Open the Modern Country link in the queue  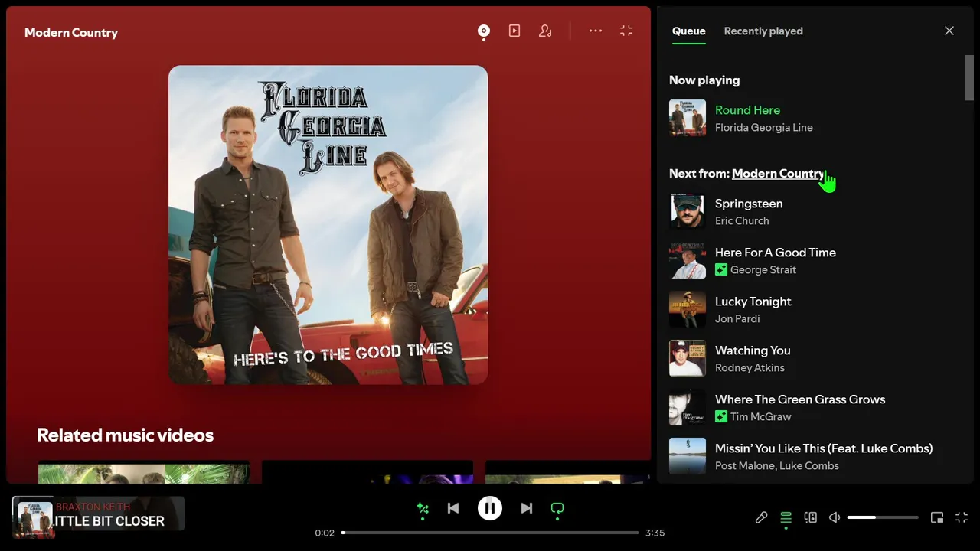click(778, 173)
